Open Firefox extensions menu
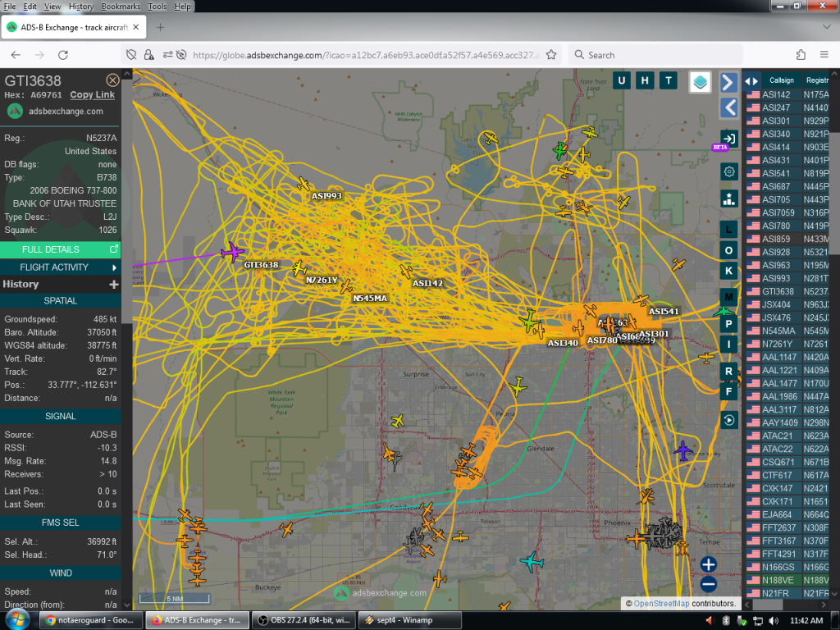The width and height of the screenshot is (840, 630). coord(801,55)
